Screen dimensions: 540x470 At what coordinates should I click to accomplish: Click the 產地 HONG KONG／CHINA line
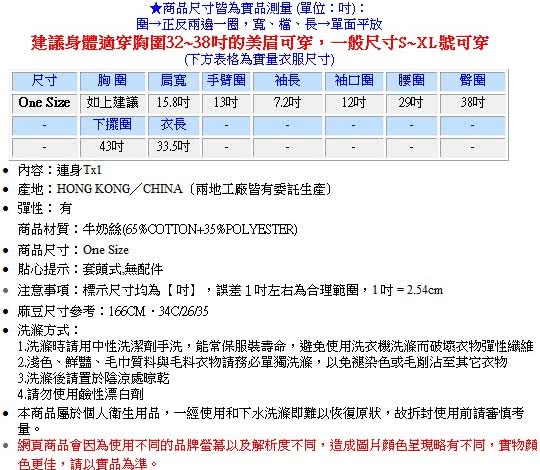(174, 189)
